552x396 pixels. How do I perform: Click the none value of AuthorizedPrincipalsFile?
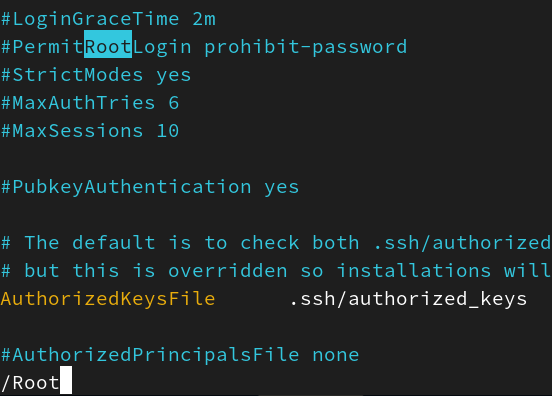coord(336,356)
